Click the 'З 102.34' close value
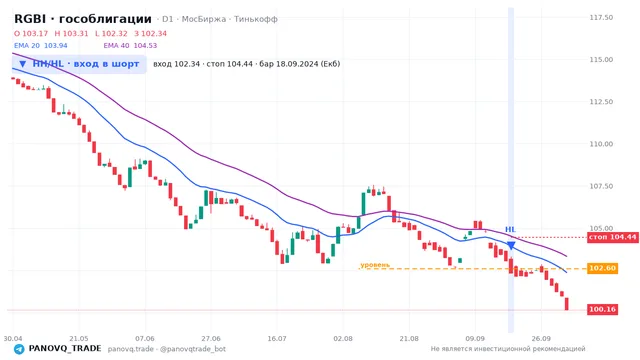Viewport: 640px width, 360px height. click(x=151, y=33)
